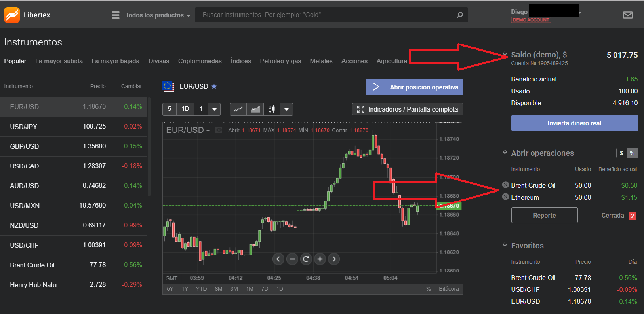
Task: Click the instrument list scrollbar
Action: coord(149,146)
